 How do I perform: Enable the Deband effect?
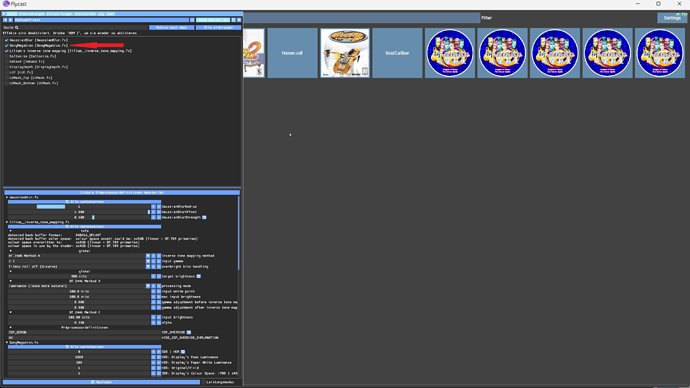pos(7,62)
